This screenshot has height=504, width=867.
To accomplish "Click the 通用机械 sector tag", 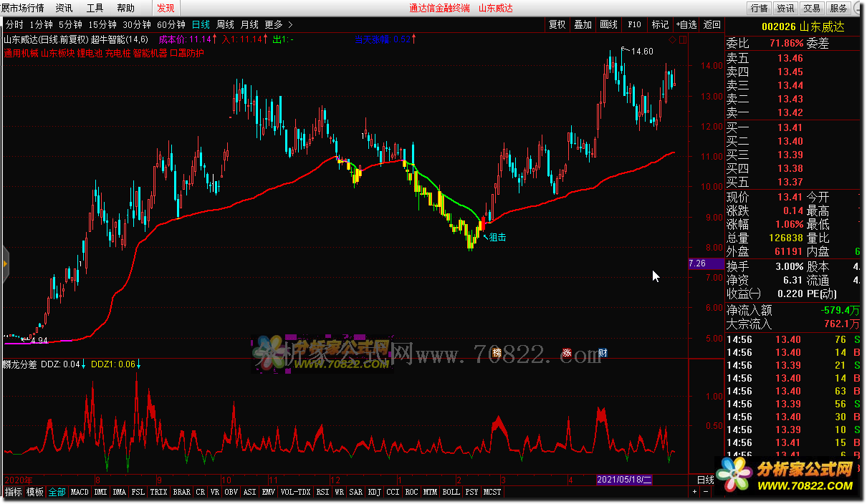I will click(20, 53).
